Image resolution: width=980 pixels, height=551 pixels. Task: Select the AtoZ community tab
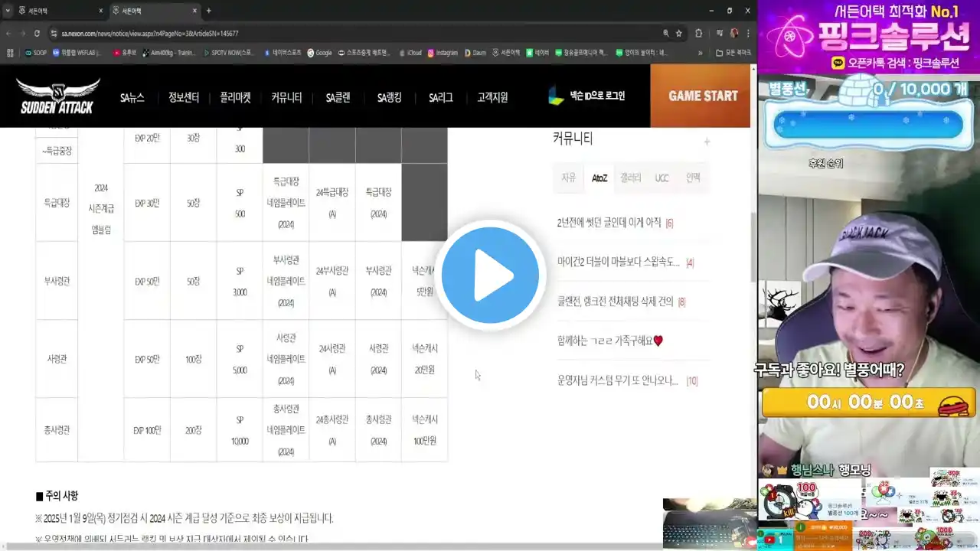[x=599, y=178]
